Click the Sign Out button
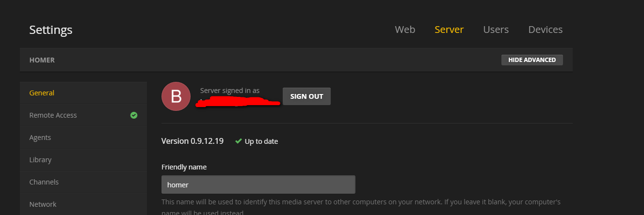Image resolution: width=644 pixels, height=215 pixels. pyautogui.click(x=306, y=96)
